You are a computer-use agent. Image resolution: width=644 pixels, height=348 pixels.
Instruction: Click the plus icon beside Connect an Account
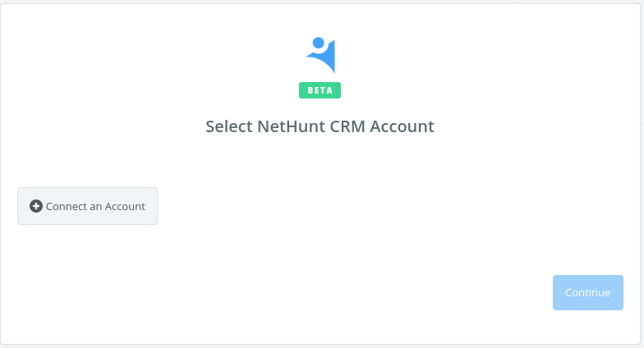pos(36,206)
